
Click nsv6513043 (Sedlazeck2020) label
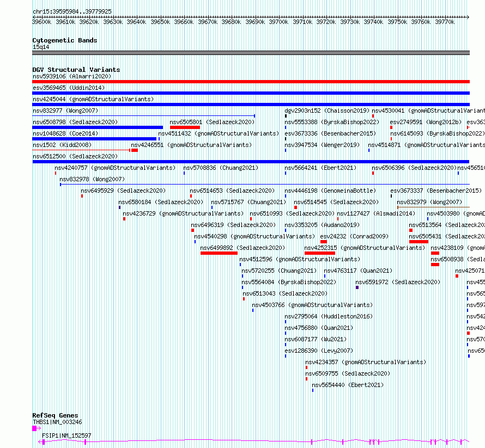pyautogui.click(x=285, y=293)
